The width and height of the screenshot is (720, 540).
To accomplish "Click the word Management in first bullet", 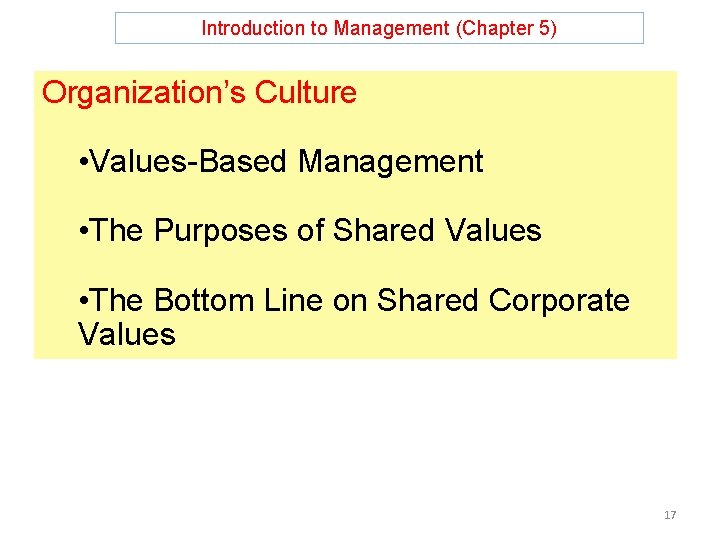I will [390, 162].
